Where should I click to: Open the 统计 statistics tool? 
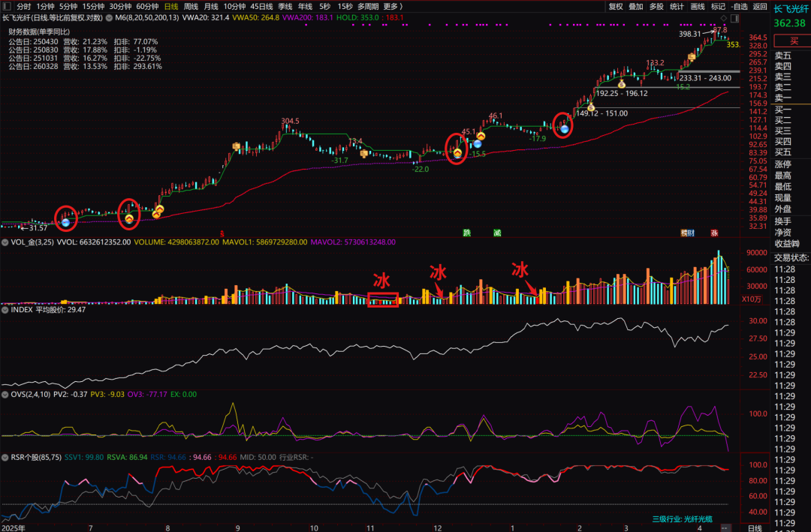pyautogui.click(x=677, y=6)
